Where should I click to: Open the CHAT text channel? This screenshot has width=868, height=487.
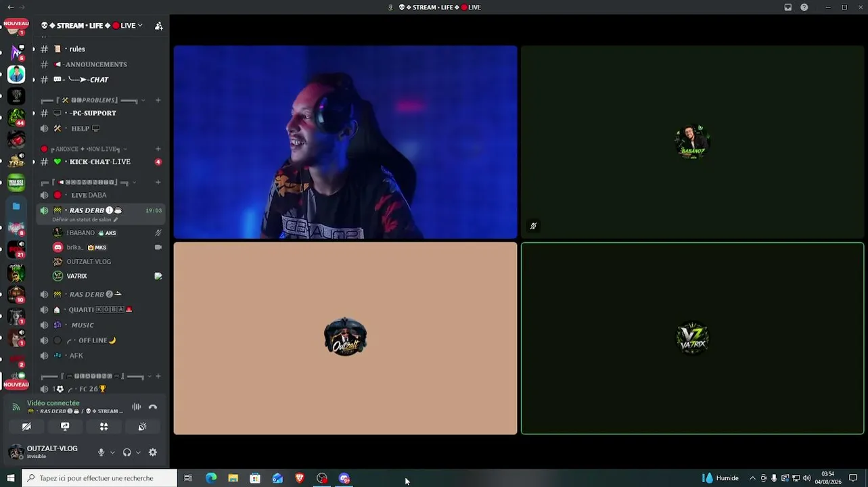[100, 80]
